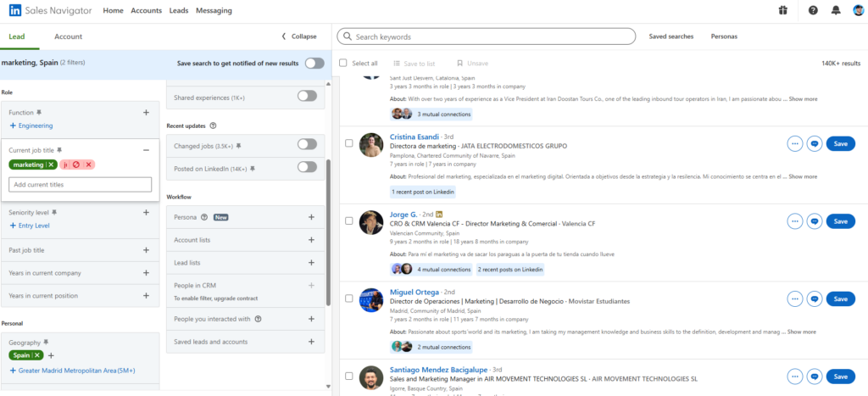Open the help question mark icon
The width and height of the screenshot is (868, 396).
813,10
